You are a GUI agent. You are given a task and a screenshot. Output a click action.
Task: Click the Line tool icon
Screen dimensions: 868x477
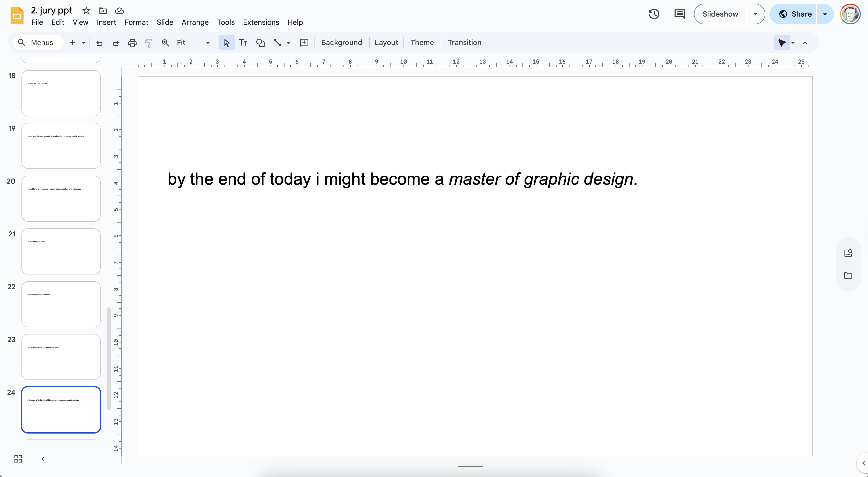(277, 42)
